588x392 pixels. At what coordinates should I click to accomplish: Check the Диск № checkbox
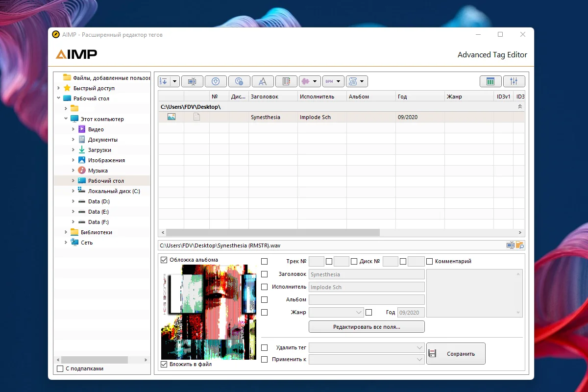[354, 261]
